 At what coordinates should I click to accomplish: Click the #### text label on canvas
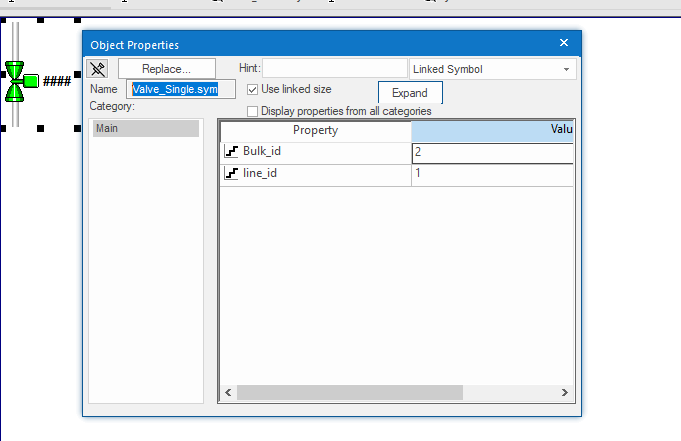coord(57,81)
